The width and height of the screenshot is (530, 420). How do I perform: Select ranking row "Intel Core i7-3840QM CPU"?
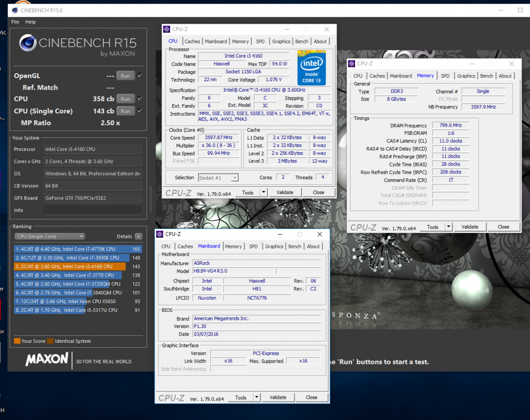[x=78, y=292]
